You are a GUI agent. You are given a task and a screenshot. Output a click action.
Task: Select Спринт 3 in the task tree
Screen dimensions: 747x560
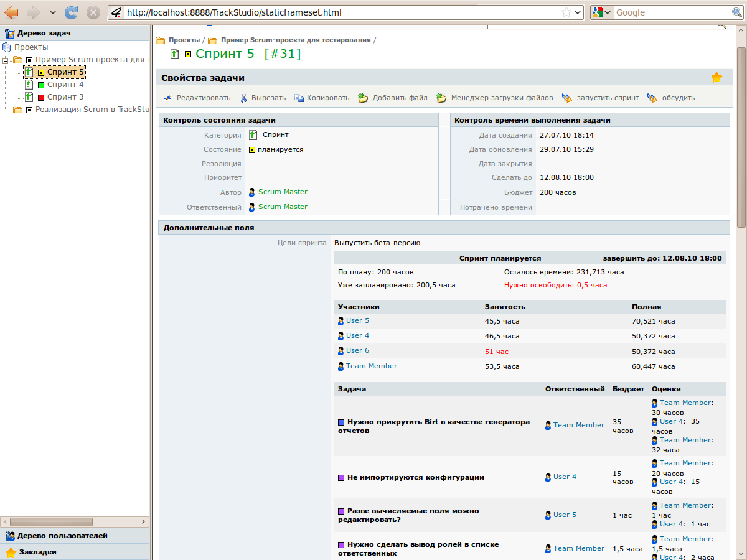tap(65, 97)
